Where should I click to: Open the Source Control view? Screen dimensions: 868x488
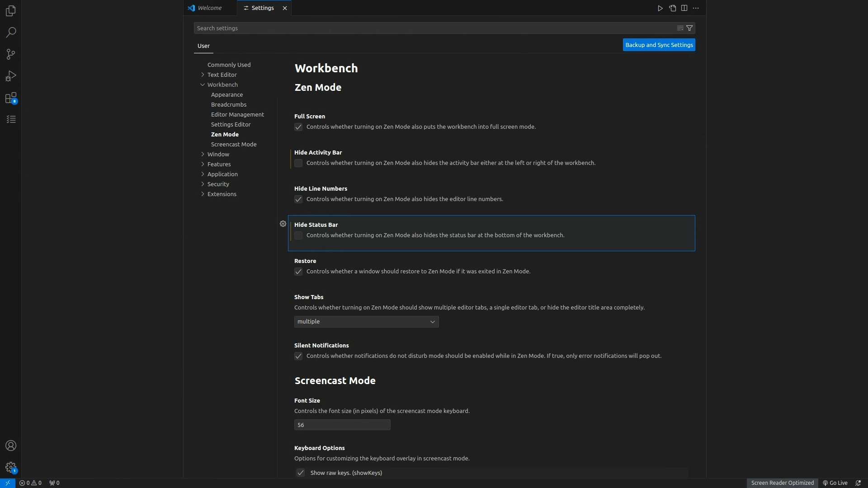[10, 54]
